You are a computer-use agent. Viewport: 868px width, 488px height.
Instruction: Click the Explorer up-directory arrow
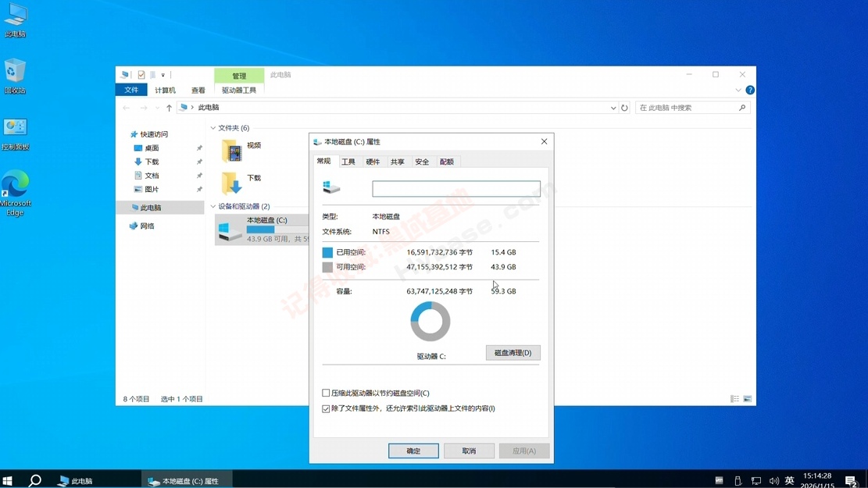click(x=169, y=107)
